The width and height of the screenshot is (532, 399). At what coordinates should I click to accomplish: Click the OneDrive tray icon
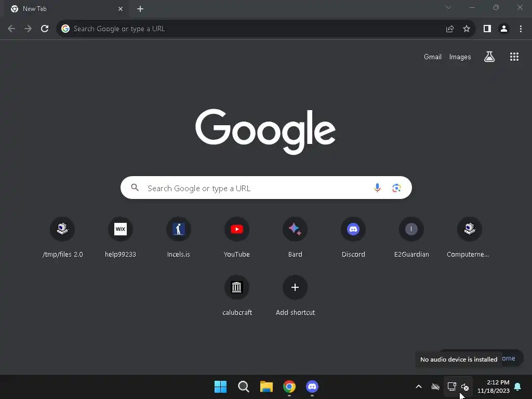(x=435, y=387)
